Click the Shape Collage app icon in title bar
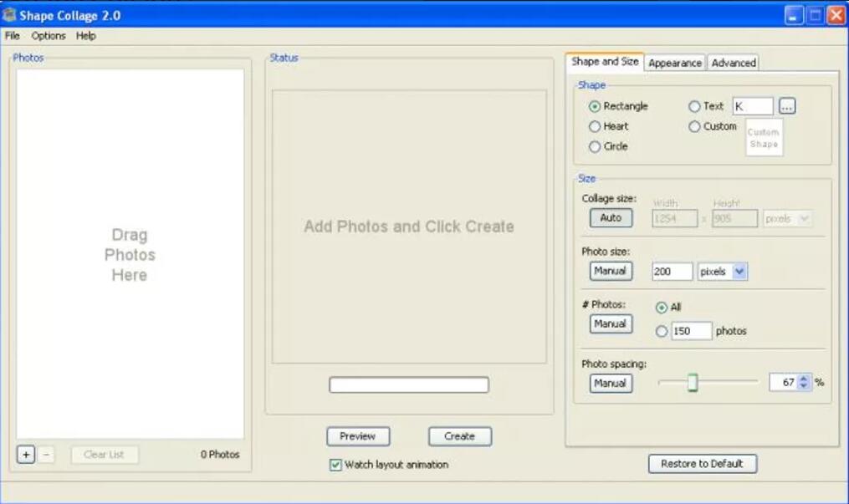 (x=9, y=15)
